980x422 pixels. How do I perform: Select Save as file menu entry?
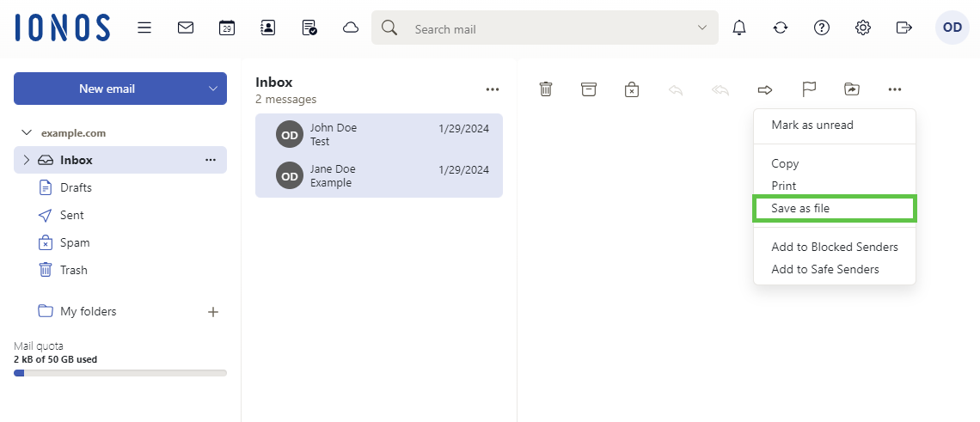point(800,208)
